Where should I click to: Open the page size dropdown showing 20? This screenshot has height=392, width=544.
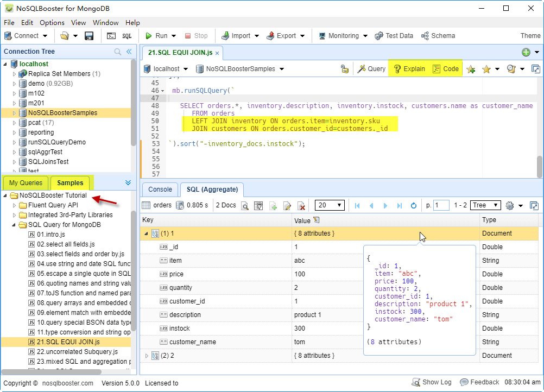tap(330, 205)
